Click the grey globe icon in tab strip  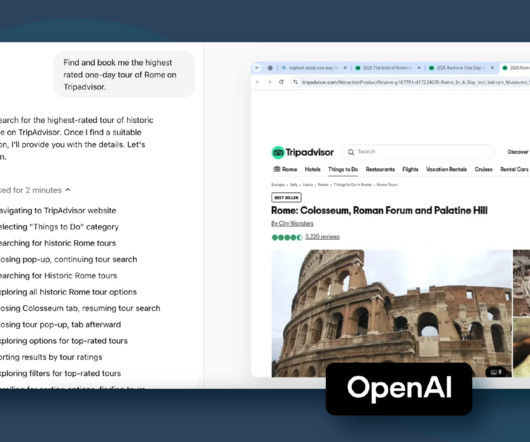point(270,68)
